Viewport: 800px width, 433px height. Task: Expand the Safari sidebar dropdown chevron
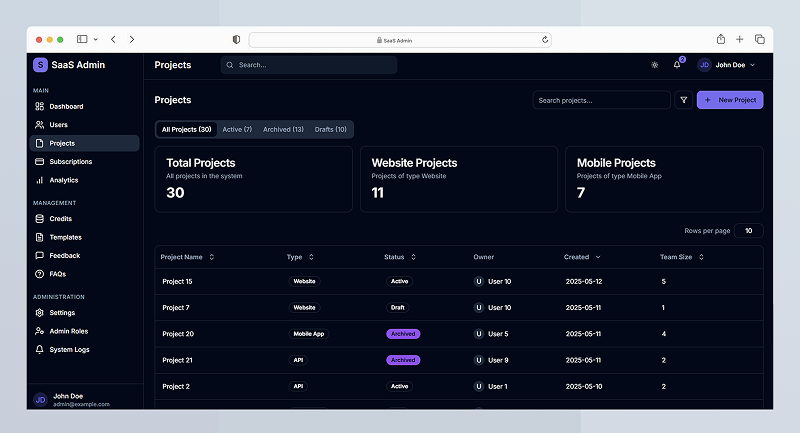click(x=96, y=39)
